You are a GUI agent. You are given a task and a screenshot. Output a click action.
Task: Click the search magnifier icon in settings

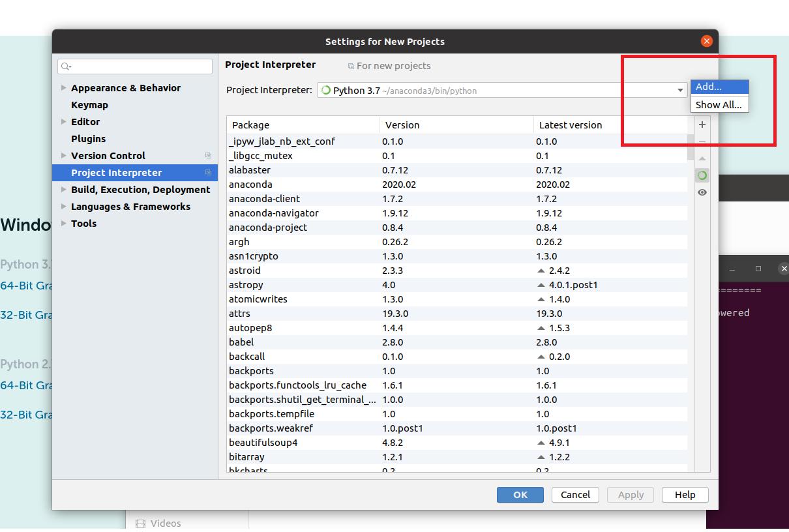pyautogui.click(x=66, y=66)
